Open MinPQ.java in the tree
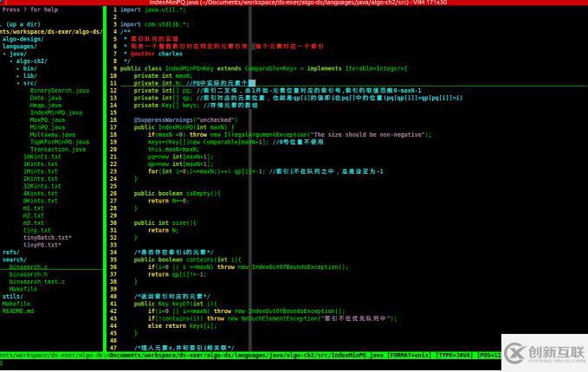The width and height of the screenshot is (588, 372). [x=48, y=127]
